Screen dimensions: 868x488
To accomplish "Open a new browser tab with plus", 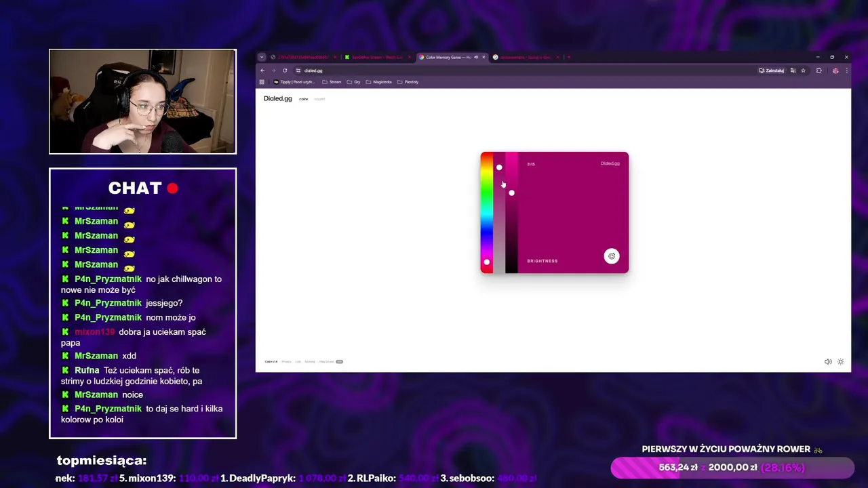I will click(x=568, y=57).
